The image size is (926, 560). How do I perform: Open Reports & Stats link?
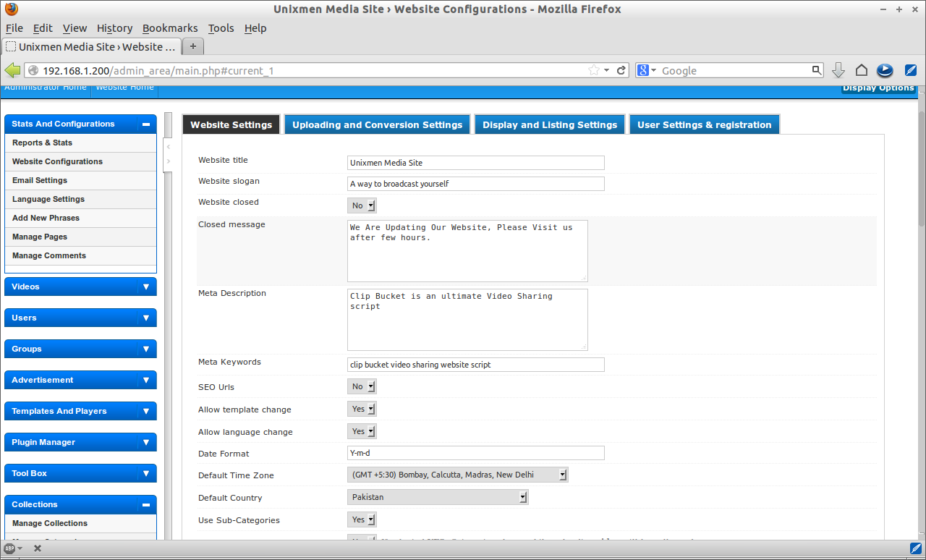(x=42, y=143)
